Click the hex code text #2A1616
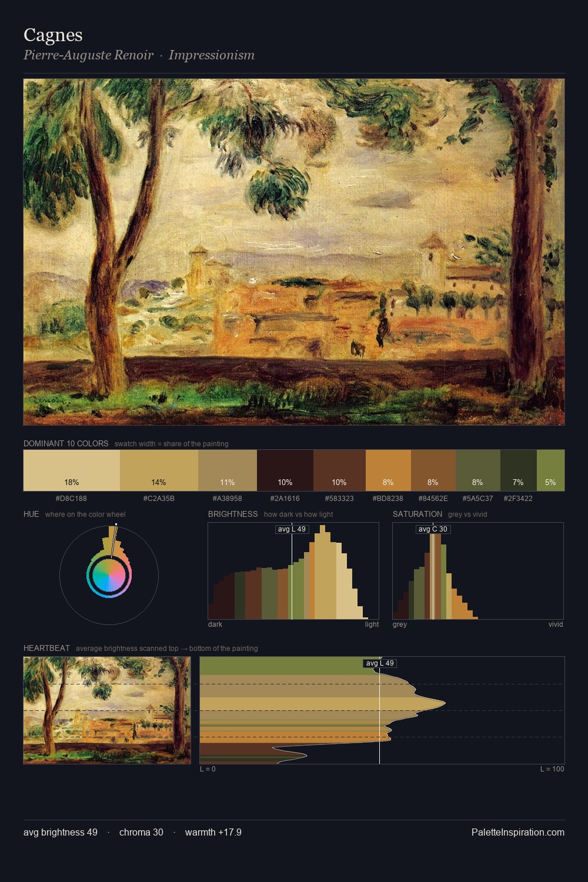Image resolution: width=588 pixels, height=882 pixels. [x=285, y=498]
